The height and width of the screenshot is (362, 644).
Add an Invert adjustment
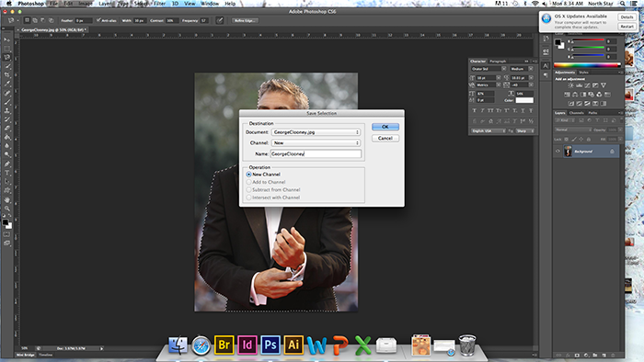tap(571, 103)
